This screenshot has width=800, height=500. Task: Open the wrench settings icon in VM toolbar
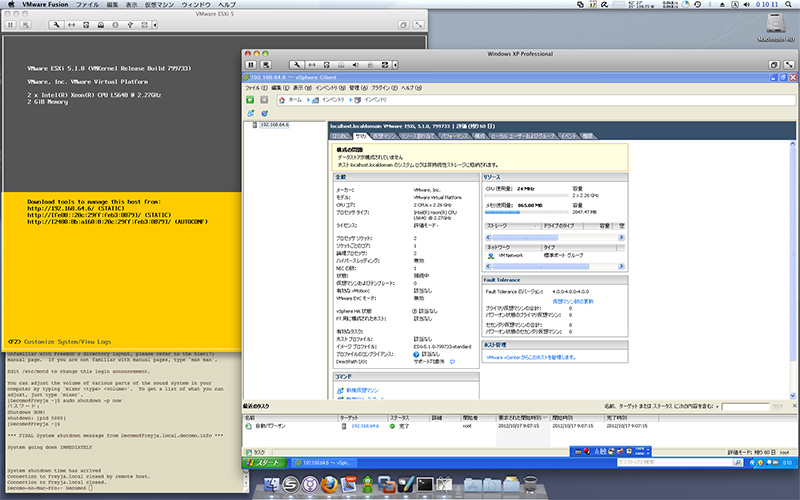(296, 65)
